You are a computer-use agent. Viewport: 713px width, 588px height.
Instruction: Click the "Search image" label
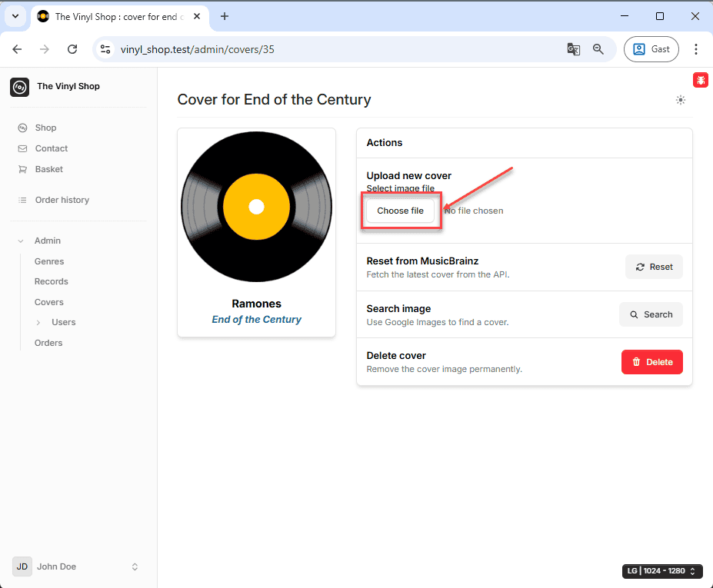coord(398,308)
